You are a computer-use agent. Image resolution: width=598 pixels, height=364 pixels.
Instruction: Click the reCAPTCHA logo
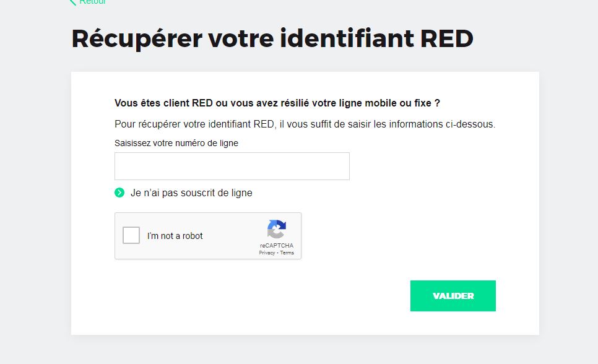277,229
